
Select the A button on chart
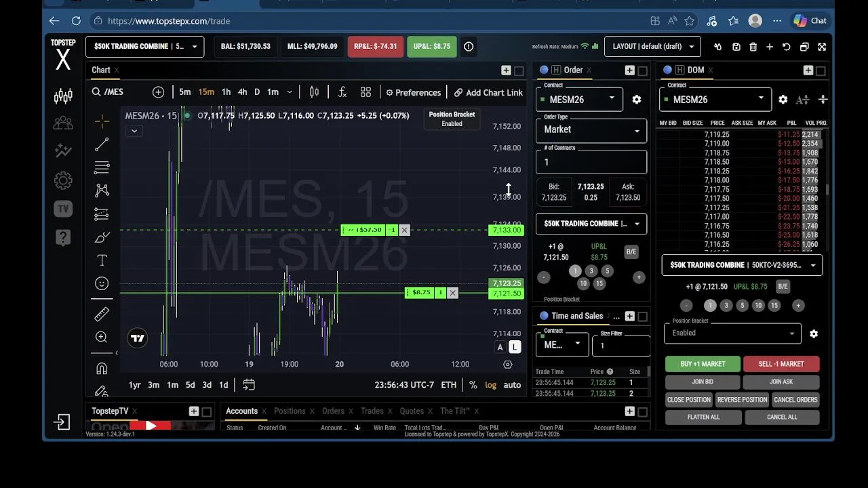click(500, 347)
